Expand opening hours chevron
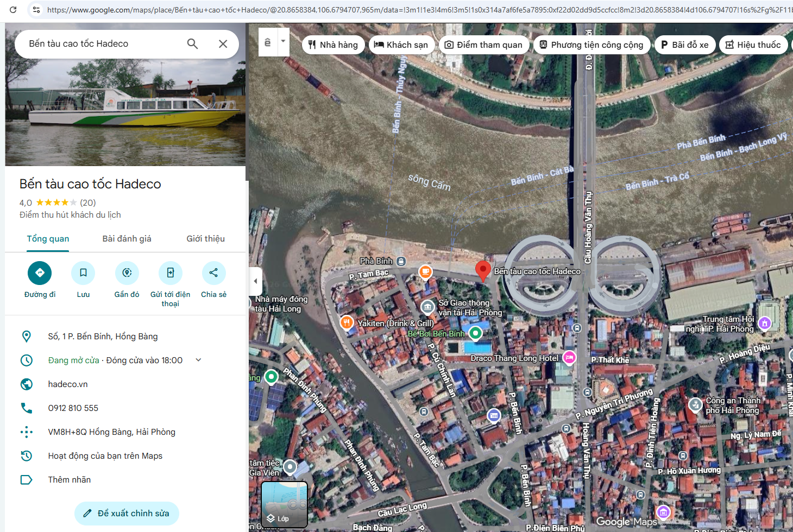The height and width of the screenshot is (532, 793). coord(199,360)
